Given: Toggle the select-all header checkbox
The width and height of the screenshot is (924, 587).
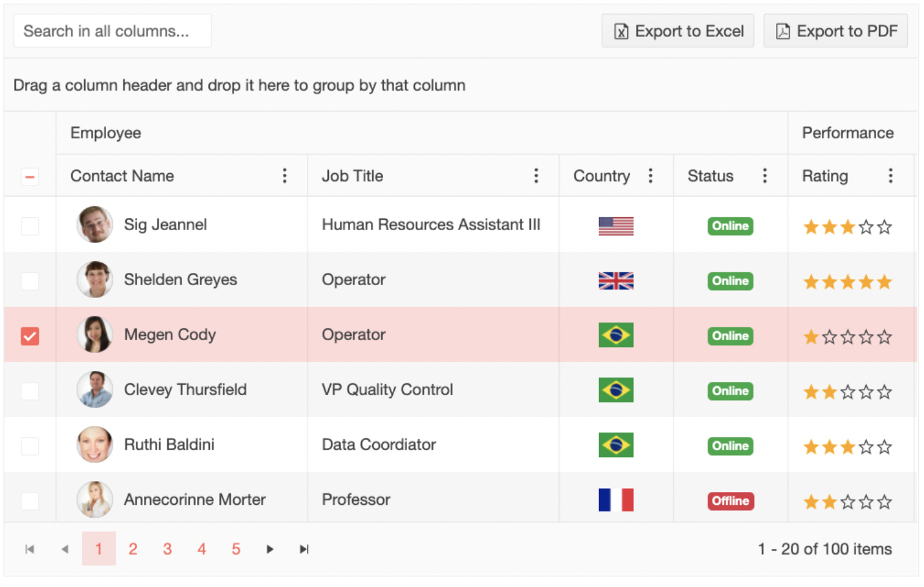Looking at the screenshot, I should tap(30, 176).
